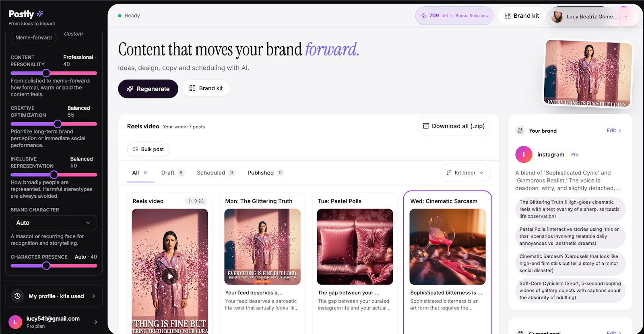Select the Meme-forward preset chip
Viewport: 644px width, 334px height.
33,38
